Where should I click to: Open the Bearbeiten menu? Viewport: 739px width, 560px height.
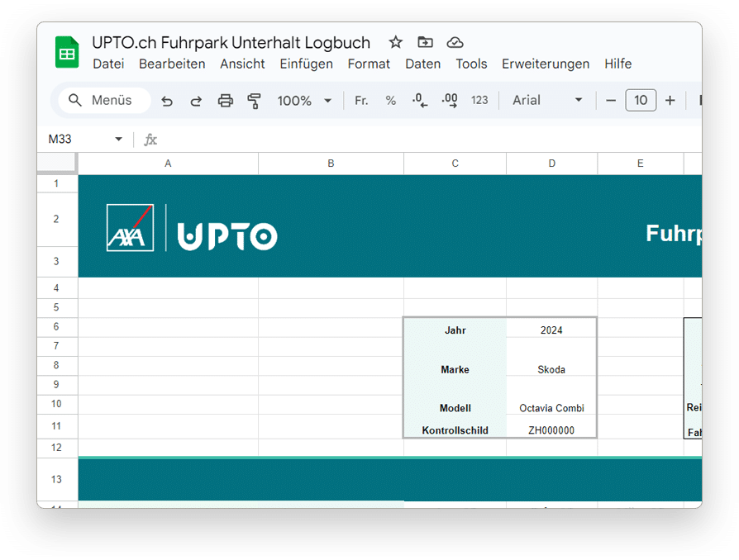pyautogui.click(x=172, y=64)
